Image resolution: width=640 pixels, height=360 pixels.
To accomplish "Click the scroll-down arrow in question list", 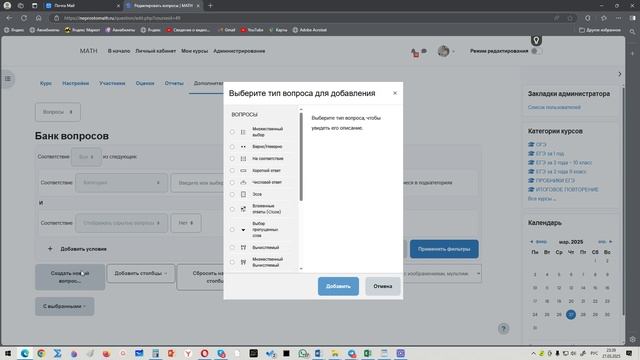I will (301, 269).
